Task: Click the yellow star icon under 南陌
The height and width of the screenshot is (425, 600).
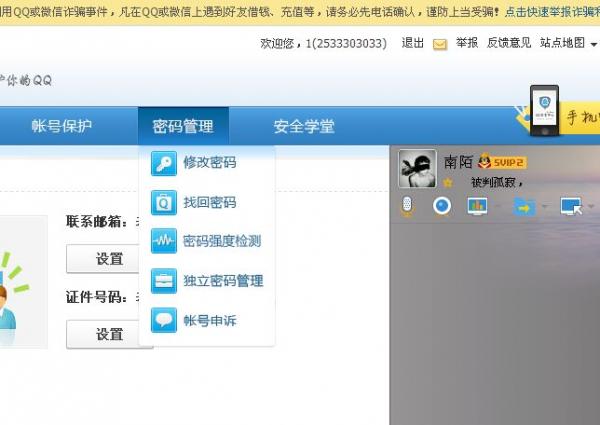Action: point(447,183)
